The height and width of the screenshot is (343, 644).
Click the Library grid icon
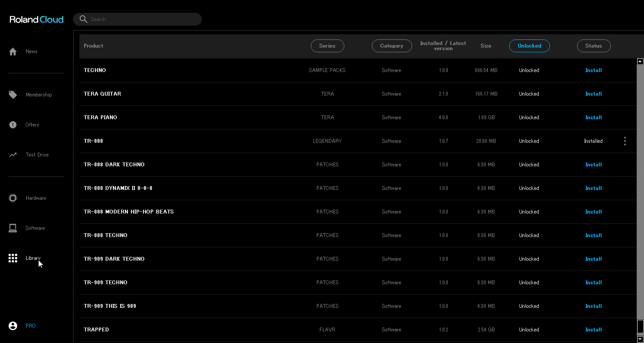[13, 258]
